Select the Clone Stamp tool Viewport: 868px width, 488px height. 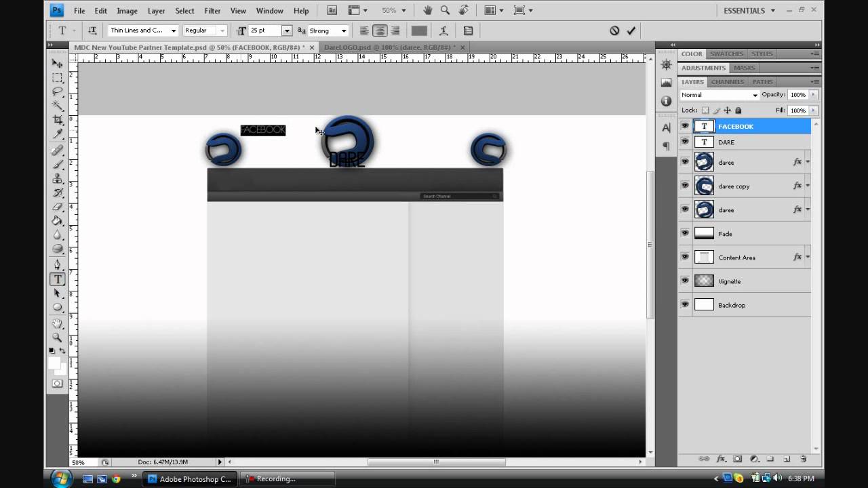click(58, 179)
